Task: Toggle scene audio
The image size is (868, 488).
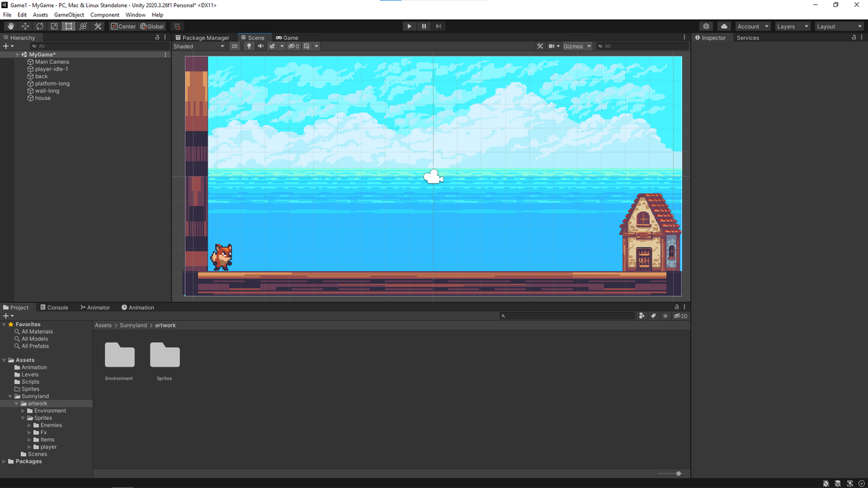Action: 260,46
